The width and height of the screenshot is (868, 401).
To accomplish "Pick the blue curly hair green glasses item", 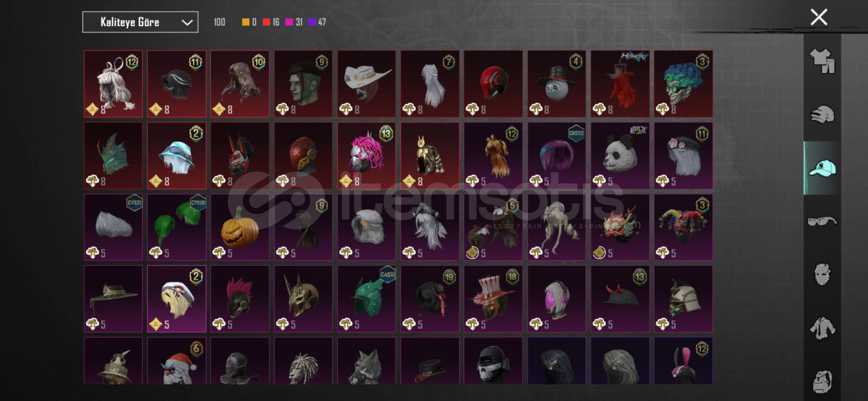I will 683,84.
